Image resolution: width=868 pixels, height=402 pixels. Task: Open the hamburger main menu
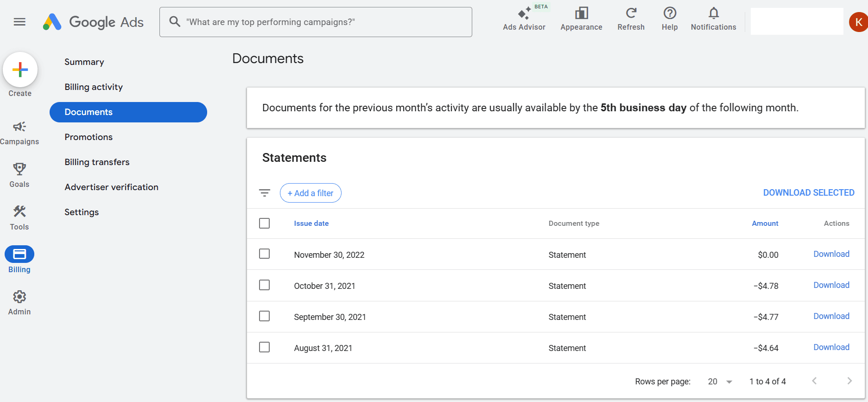point(19,22)
